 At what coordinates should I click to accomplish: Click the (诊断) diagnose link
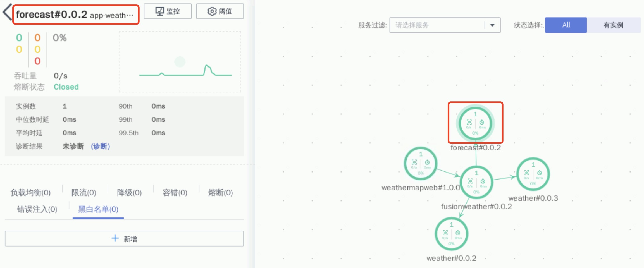pos(101,146)
